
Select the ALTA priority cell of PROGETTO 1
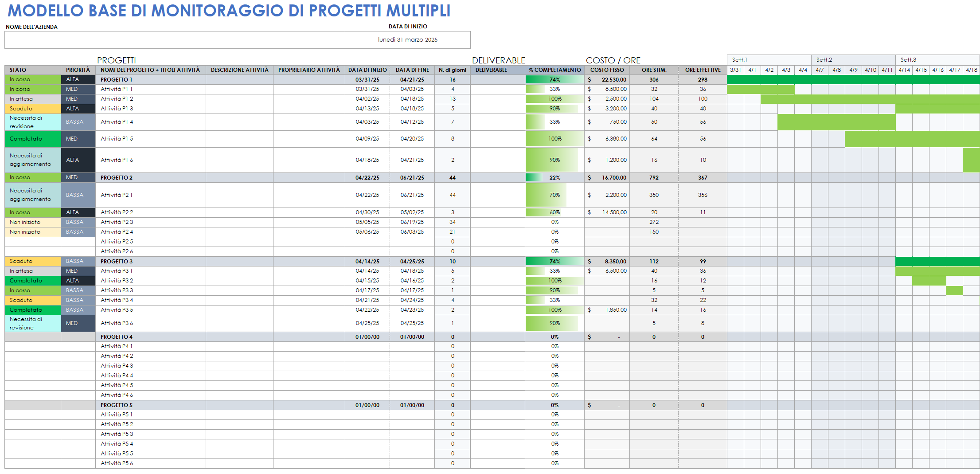coord(78,80)
